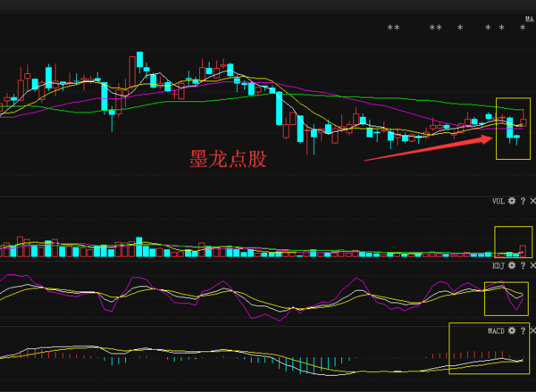536x392 pixels.
Task: Close the VOL indicator panel
Action: tap(532, 201)
